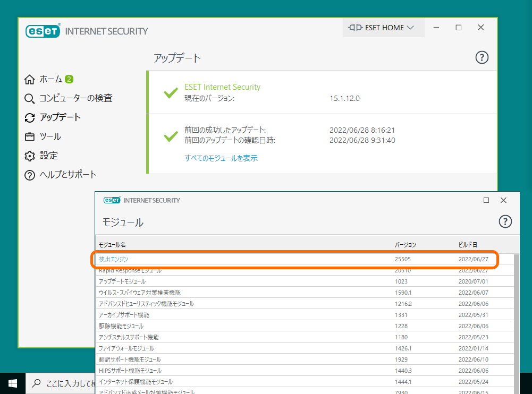Click the アップデート refresh icon

click(29, 117)
